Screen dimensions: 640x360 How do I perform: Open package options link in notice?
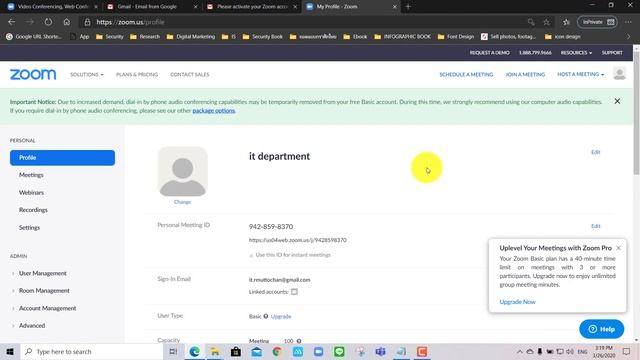pos(213,111)
